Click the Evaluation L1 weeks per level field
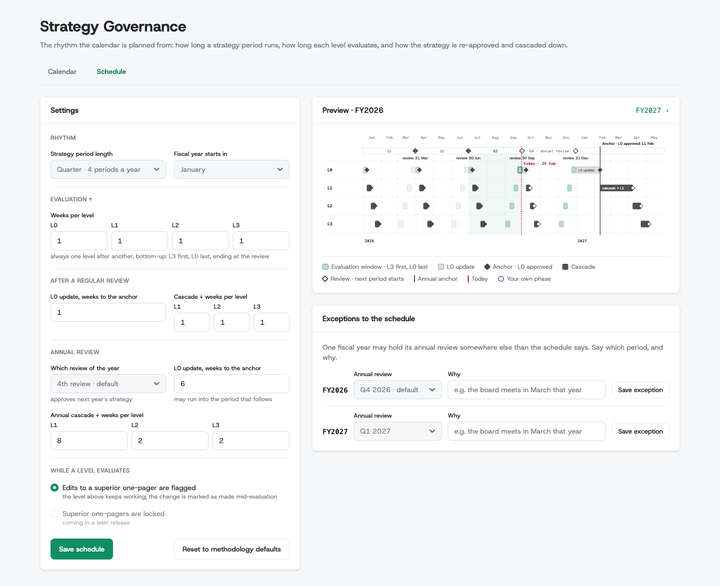This screenshot has height=586, width=720. pos(139,241)
